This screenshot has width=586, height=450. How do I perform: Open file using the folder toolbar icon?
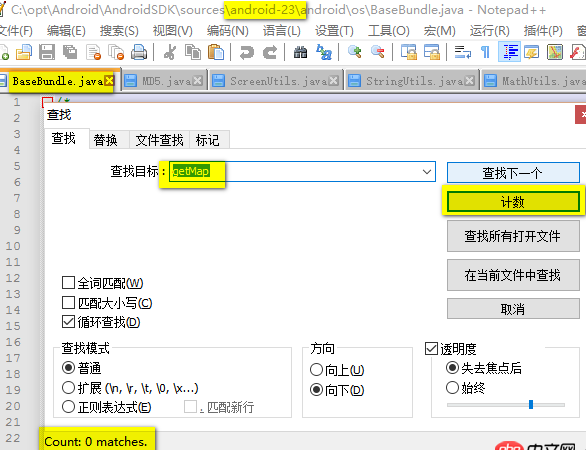click(24, 52)
